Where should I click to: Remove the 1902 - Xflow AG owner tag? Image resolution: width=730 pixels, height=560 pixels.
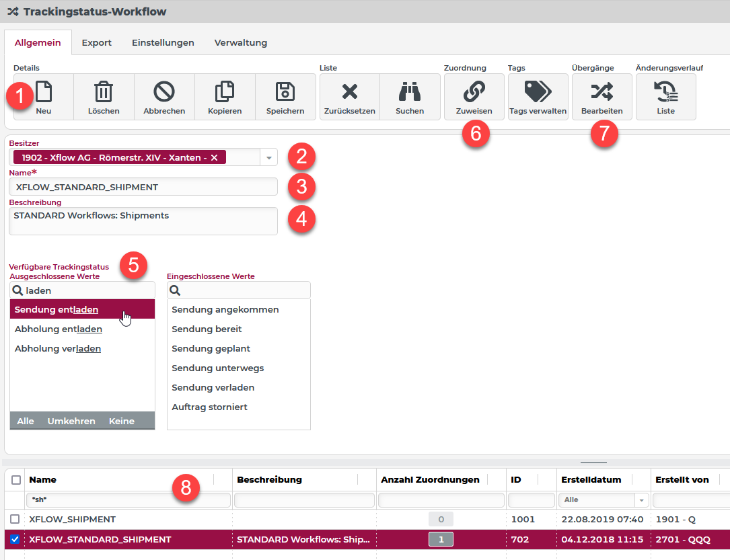pos(214,158)
